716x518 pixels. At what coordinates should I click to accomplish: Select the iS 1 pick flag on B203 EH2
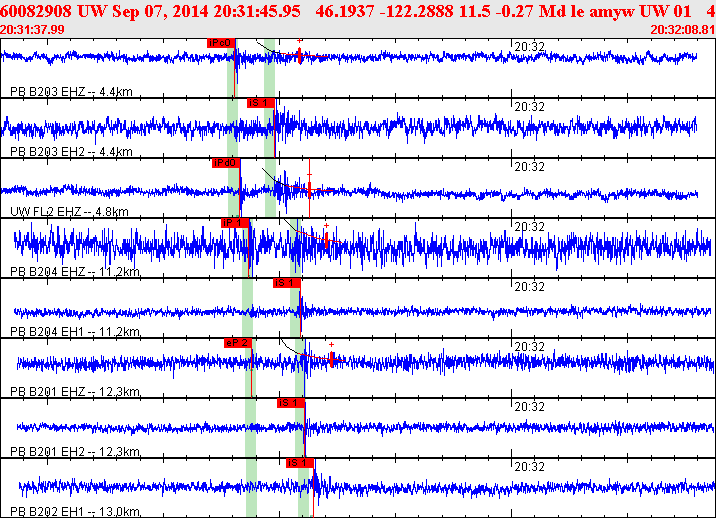coord(261,103)
